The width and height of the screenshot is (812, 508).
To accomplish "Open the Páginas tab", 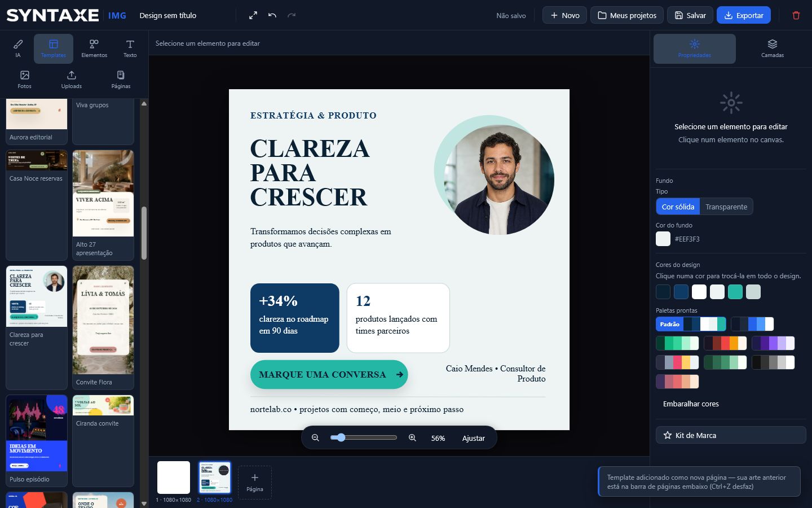I will [x=121, y=80].
